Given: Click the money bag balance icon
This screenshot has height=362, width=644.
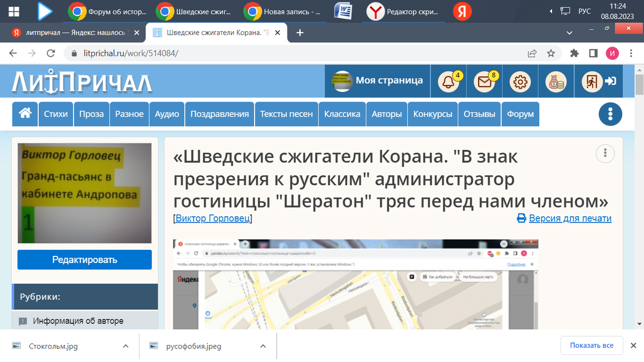Looking at the screenshot, I should tap(555, 81).
